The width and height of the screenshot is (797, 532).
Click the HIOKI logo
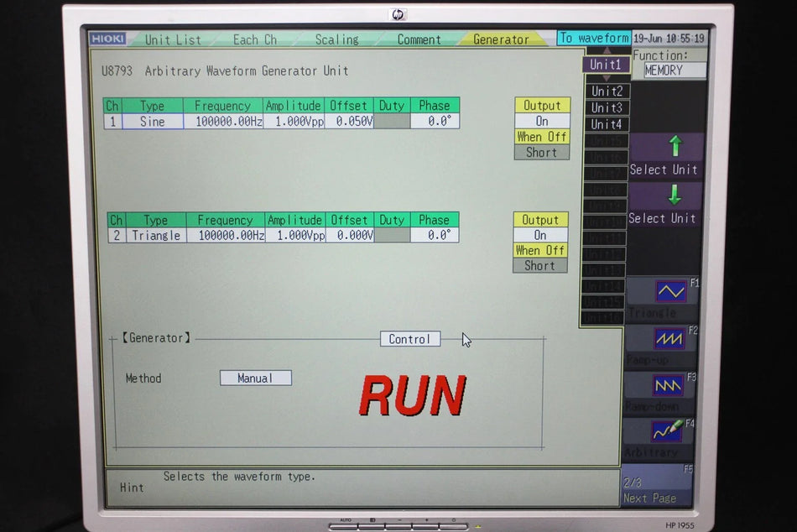(x=107, y=39)
